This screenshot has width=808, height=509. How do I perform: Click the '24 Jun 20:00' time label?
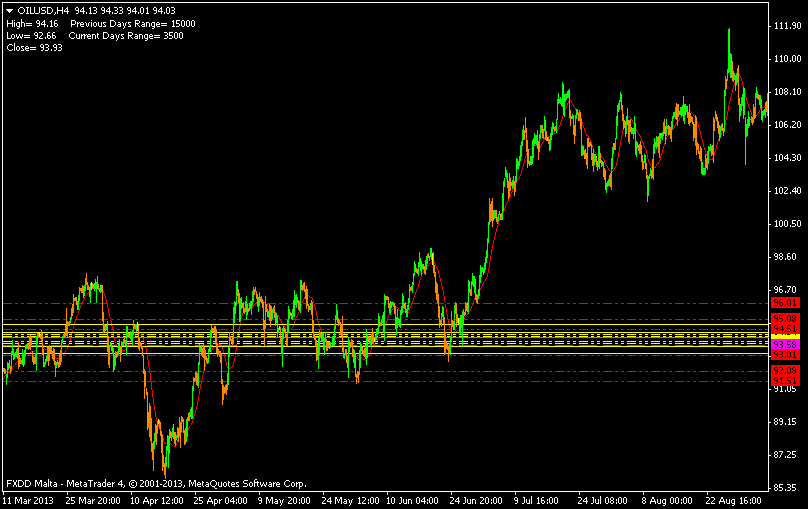point(475,499)
